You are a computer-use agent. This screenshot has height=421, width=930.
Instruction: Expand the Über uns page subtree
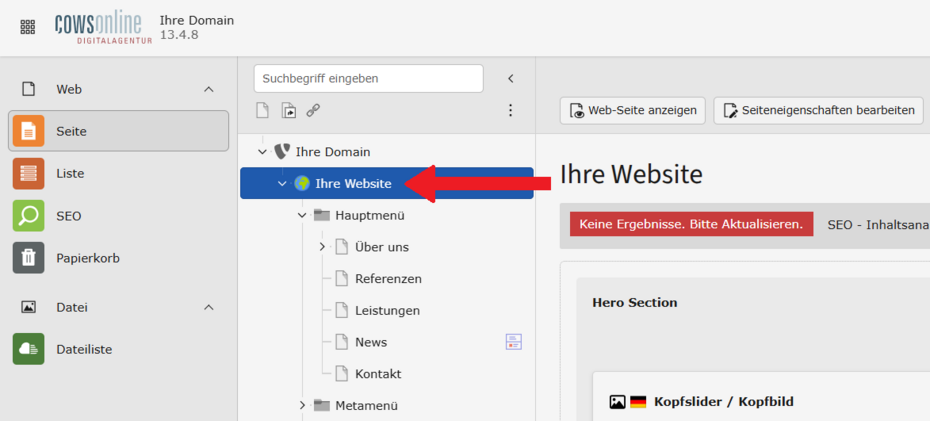click(x=322, y=247)
